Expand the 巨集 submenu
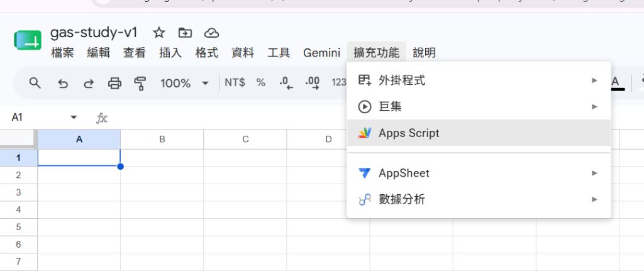This screenshot has height=271, width=644. (x=479, y=107)
